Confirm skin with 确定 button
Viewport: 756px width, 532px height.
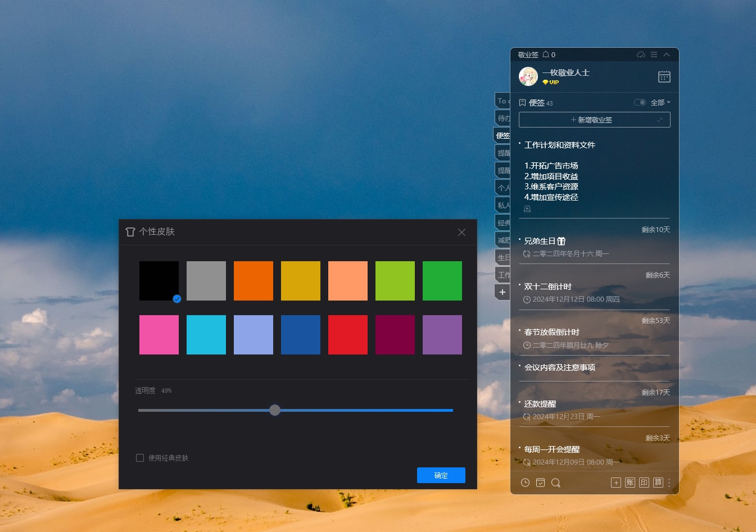pyautogui.click(x=441, y=475)
